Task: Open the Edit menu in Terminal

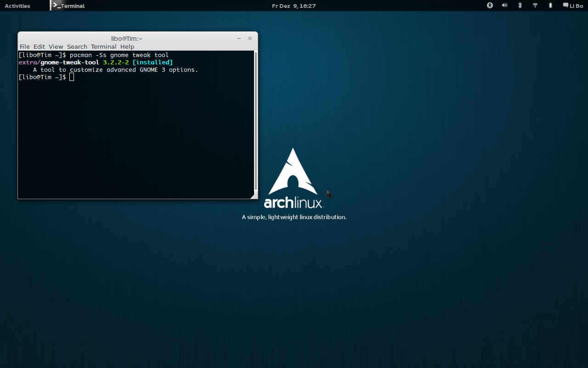Action: pos(39,46)
